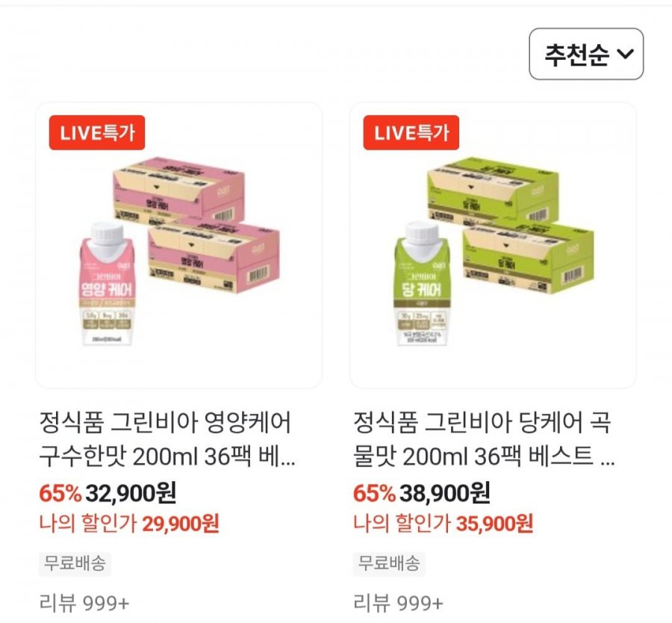Tap LIVE특가 badge on pink 영양케어 product
672x623 pixels.
click(x=97, y=132)
